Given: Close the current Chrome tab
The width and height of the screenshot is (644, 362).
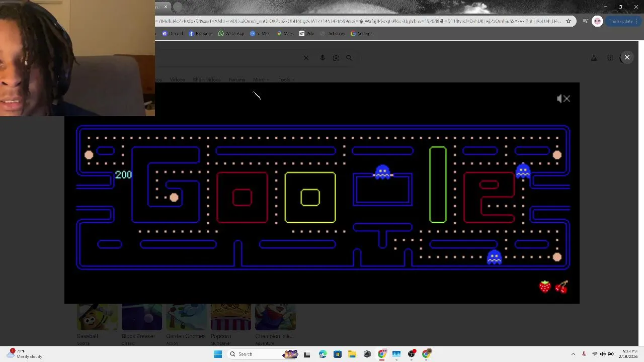Looking at the screenshot, I should [166, 7].
